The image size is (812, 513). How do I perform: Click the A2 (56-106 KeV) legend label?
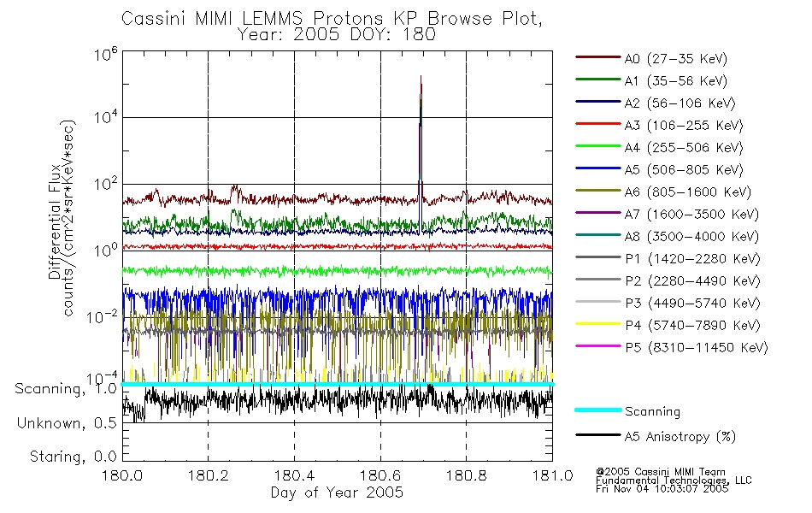tap(680, 103)
